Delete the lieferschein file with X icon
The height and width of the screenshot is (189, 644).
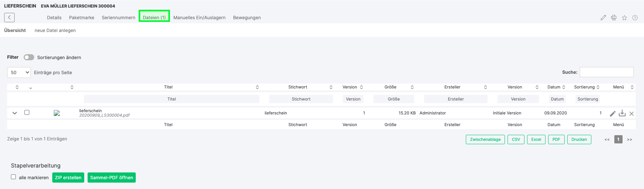tap(632, 113)
